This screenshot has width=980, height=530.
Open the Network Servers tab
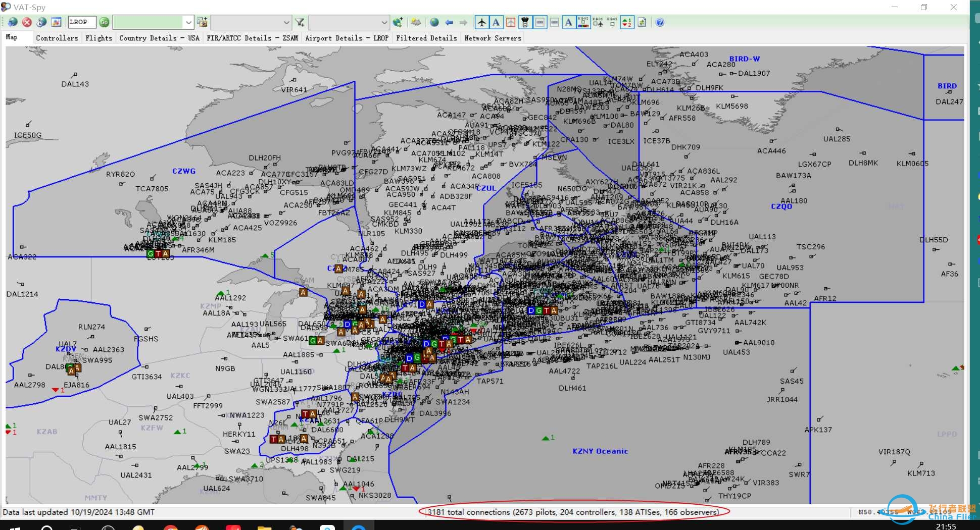[493, 38]
